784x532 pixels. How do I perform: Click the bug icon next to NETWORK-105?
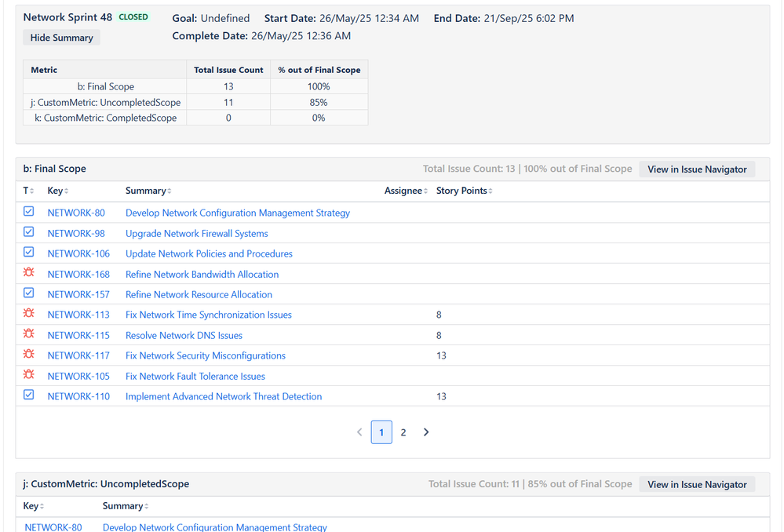29,375
